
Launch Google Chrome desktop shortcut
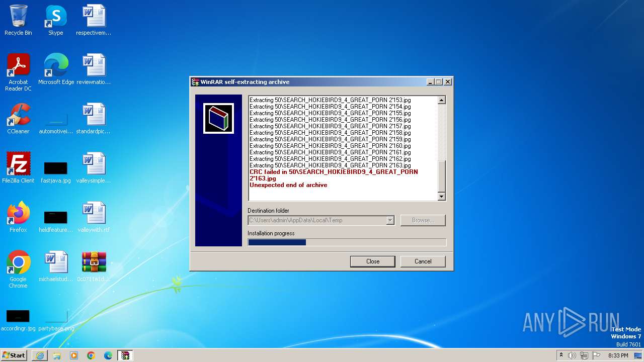(18, 269)
